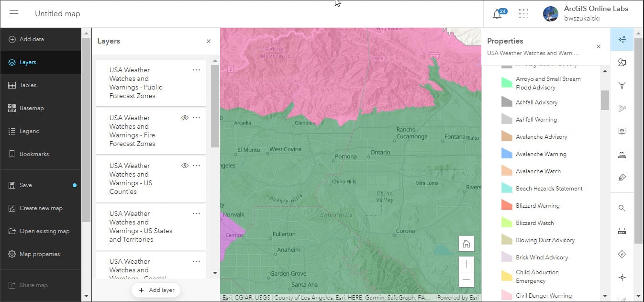
Task: Click the Layers stack icon in sidebar
Action: point(12,62)
